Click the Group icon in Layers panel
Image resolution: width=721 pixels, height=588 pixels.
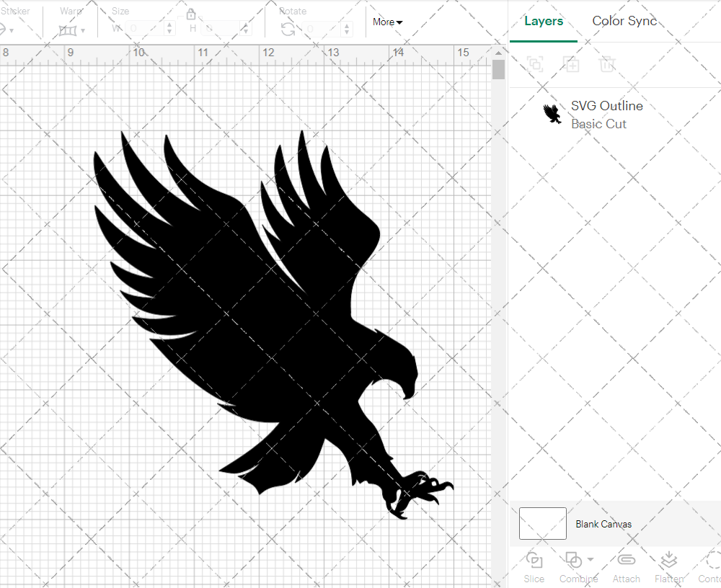[x=535, y=64]
